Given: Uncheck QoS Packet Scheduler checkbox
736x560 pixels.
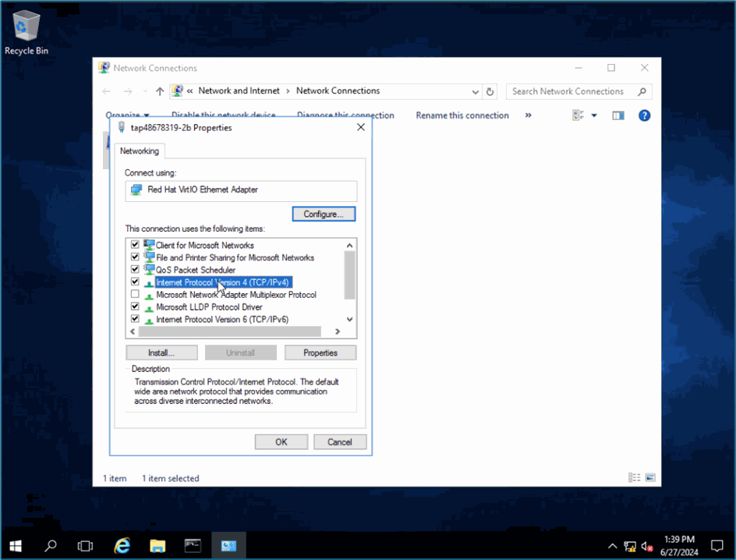Looking at the screenshot, I should 135,269.
